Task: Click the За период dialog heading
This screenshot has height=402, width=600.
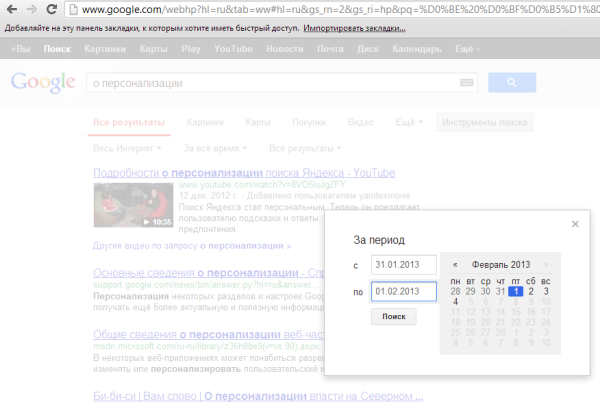Action: [x=379, y=240]
